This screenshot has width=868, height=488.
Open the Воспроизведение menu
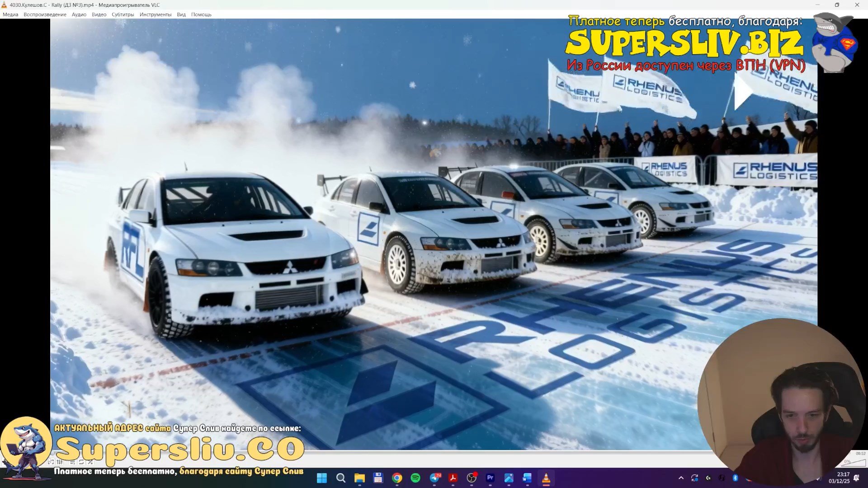[x=45, y=14]
